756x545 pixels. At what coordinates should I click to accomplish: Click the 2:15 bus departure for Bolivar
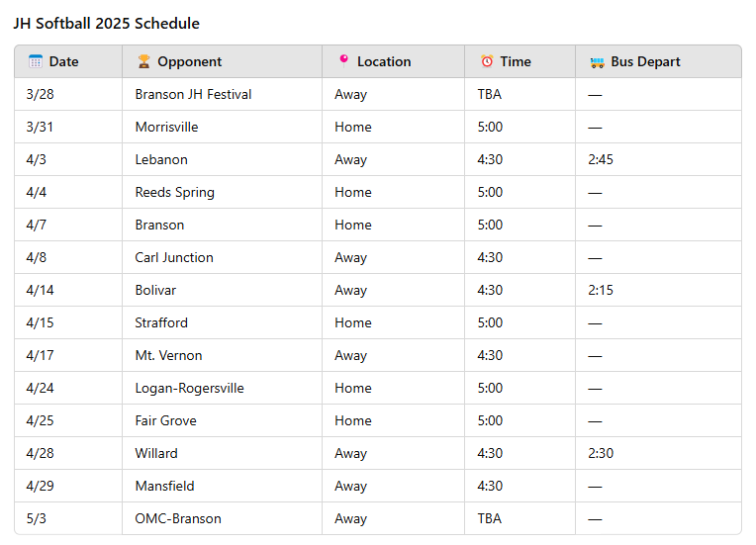pos(601,290)
